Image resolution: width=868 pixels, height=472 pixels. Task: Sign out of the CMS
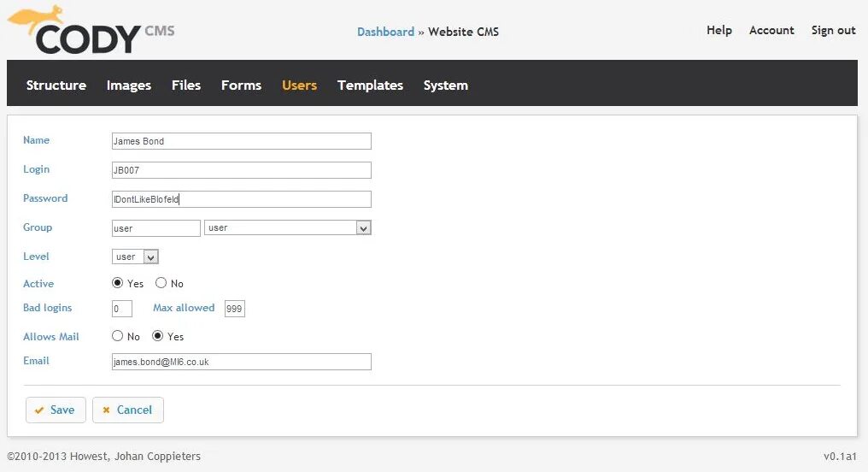(833, 30)
